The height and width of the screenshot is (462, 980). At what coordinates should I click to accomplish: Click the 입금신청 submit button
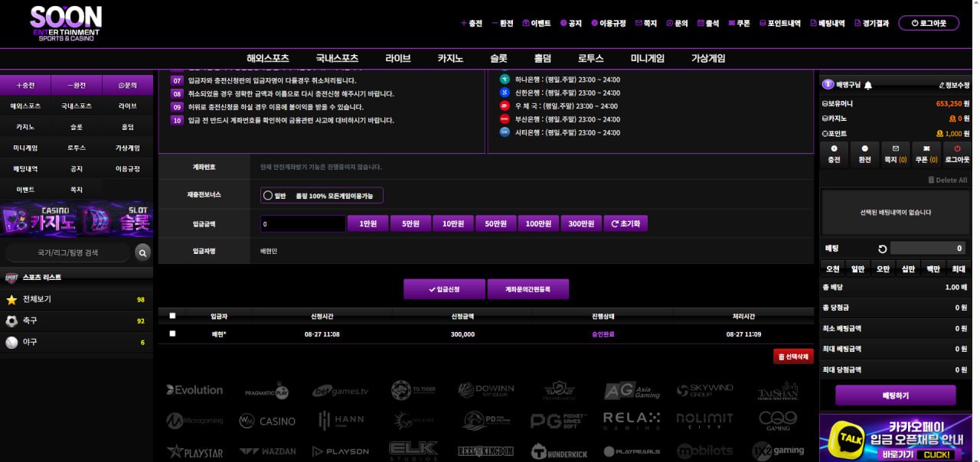coord(444,289)
